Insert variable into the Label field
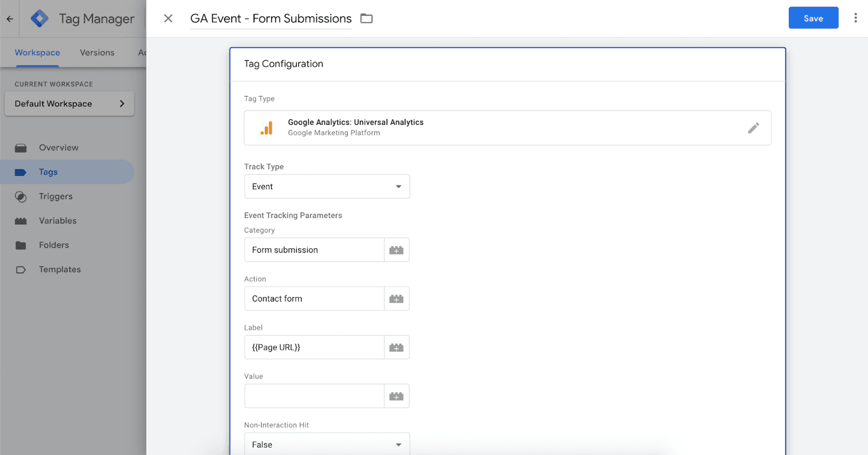This screenshot has height=455, width=868. tap(396, 348)
